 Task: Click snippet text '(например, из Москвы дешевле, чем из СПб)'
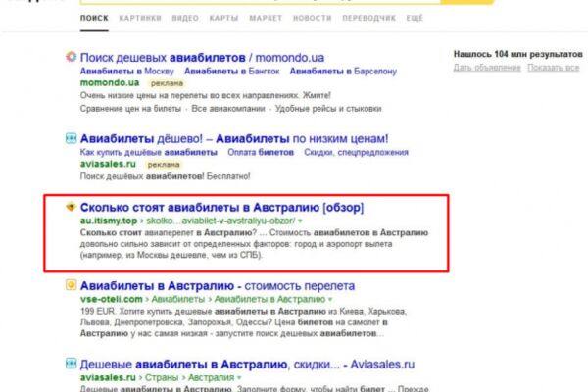[x=171, y=255]
